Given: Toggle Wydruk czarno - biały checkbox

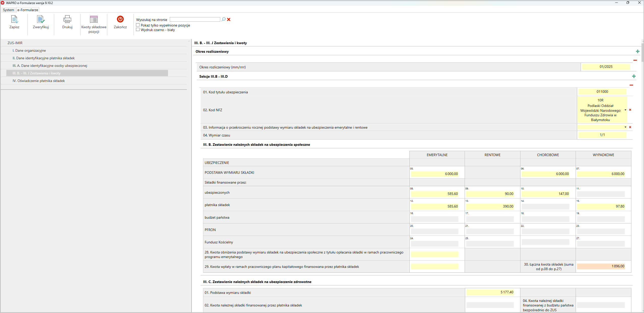Looking at the screenshot, I should pyautogui.click(x=138, y=30).
